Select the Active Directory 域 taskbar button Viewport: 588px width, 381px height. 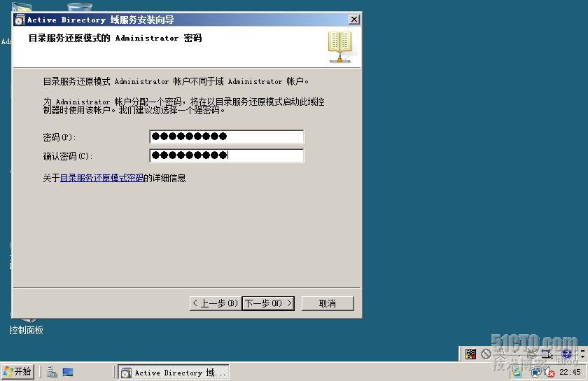click(x=174, y=373)
